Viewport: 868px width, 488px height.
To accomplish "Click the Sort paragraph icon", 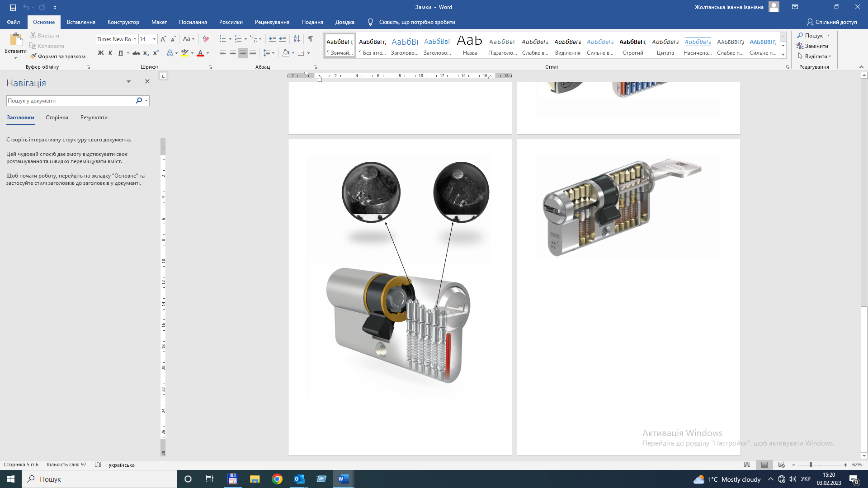I will pos(297,39).
